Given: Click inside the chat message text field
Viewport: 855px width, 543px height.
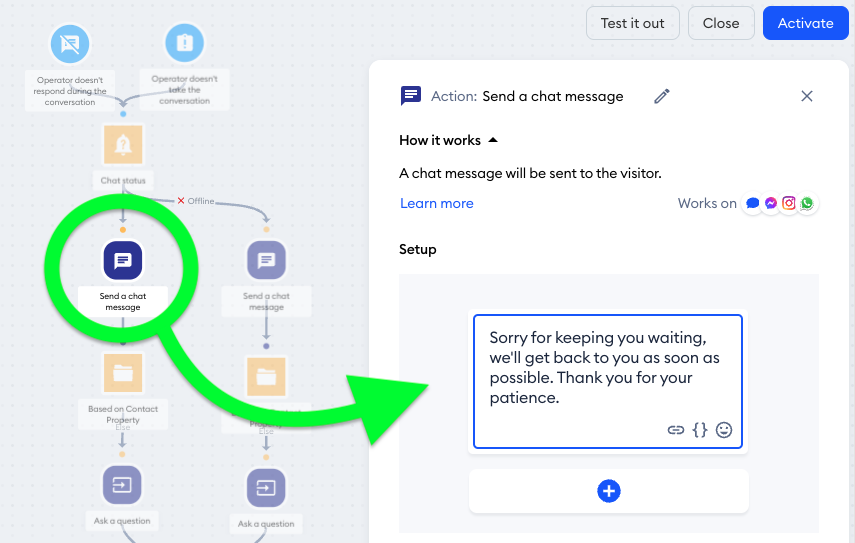Looking at the screenshot, I should 607,367.
